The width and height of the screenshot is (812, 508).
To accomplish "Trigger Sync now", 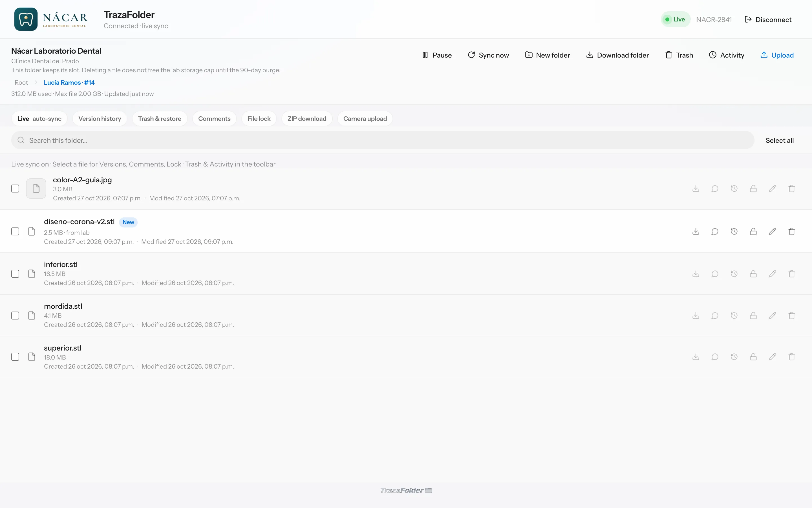I will click(x=488, y=55).
